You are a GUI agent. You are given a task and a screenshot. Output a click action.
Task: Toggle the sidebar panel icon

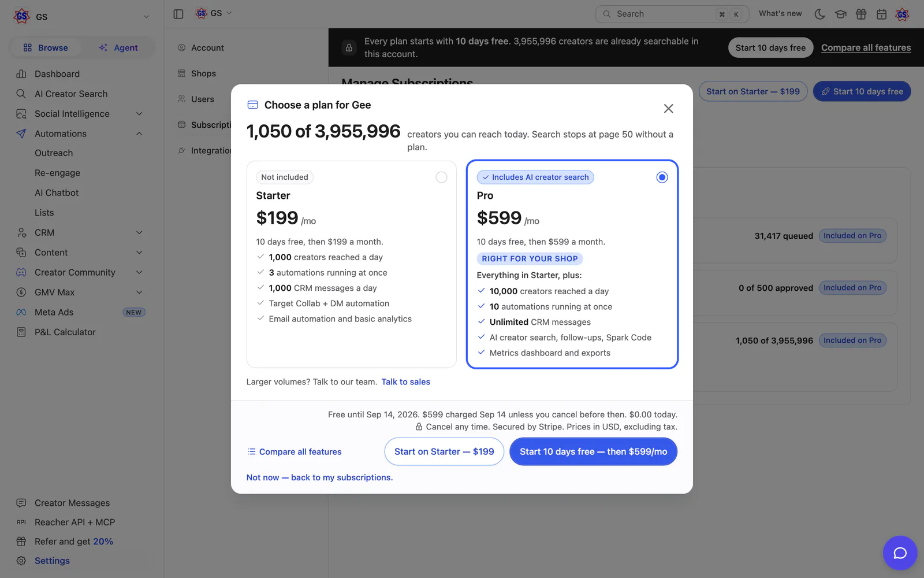tap(178, 14)
